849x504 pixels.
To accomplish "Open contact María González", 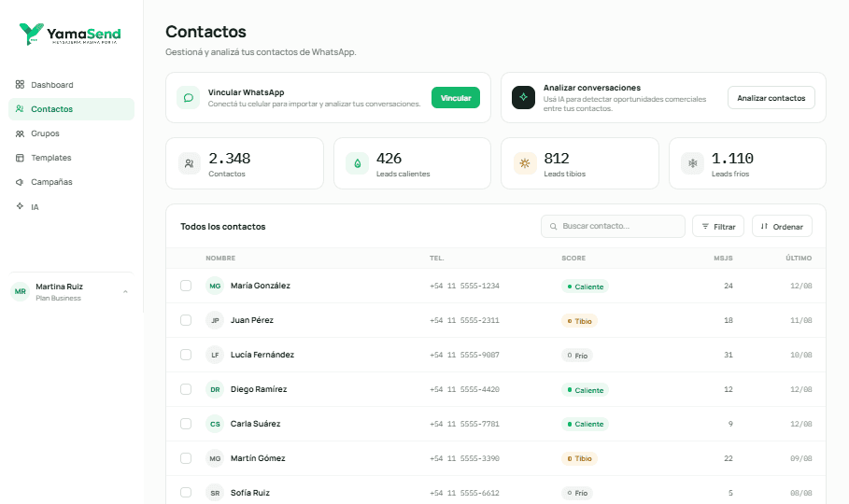I will 261,286.
